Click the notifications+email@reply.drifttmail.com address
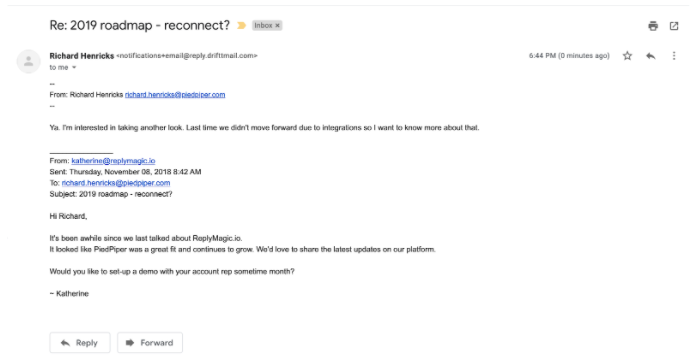The width and height of the screenshot is (693, 364). [x=187, y=56]
